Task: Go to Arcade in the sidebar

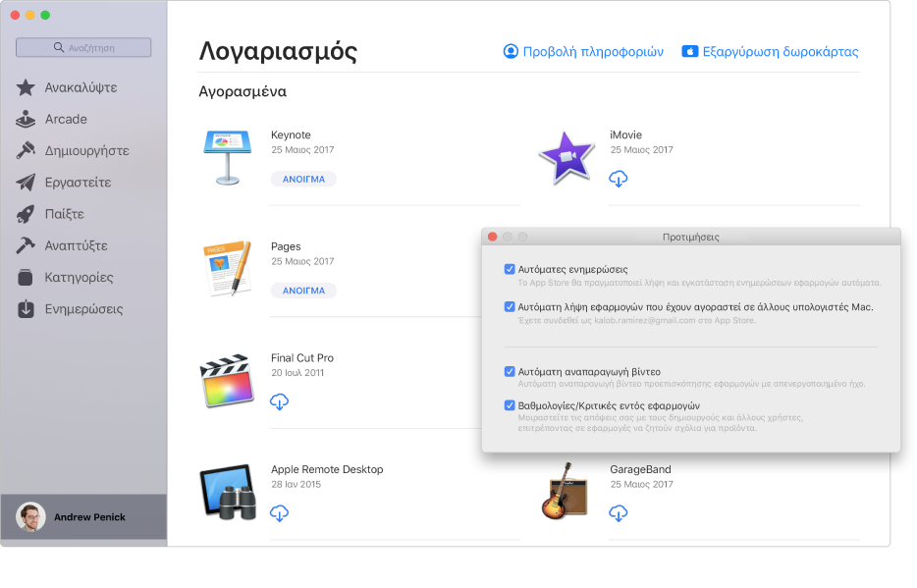Action: tap(51, 119)
